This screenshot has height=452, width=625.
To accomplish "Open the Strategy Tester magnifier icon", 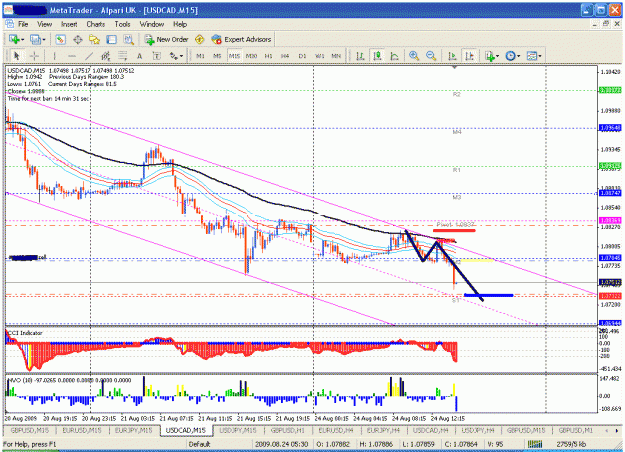I will pos(129,39).
